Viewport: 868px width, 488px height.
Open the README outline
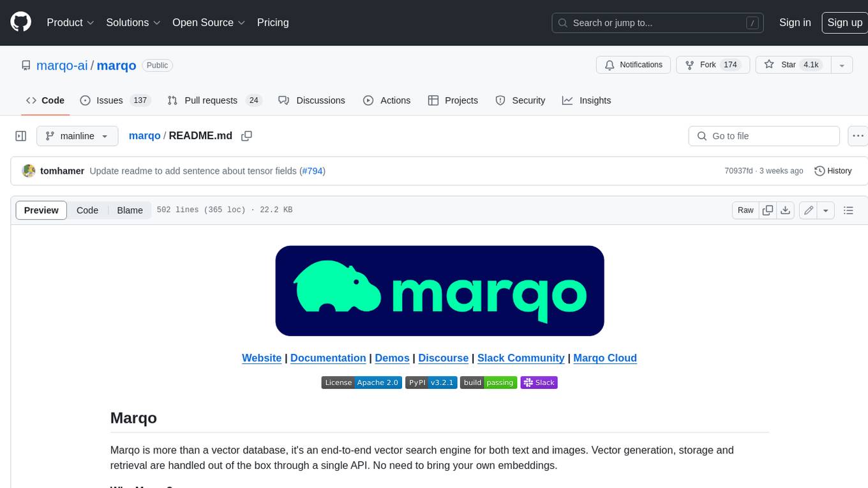click(848, 210)
